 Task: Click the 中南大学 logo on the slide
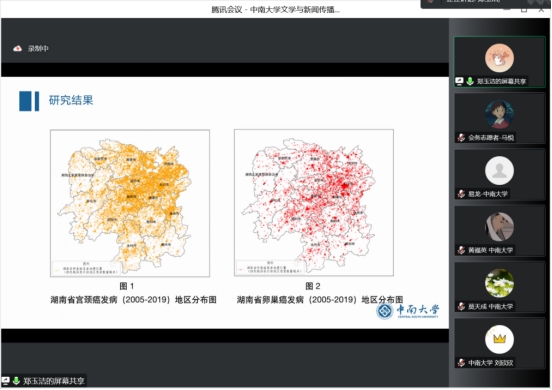click(407, 311)
